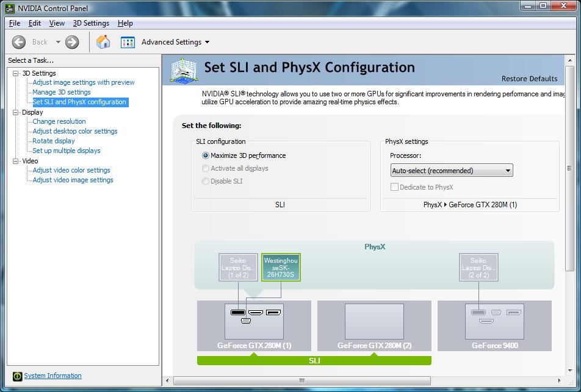Click 'Select a Task...' heading text
Viewport: 581px width, 392px height.
[31, 60]
